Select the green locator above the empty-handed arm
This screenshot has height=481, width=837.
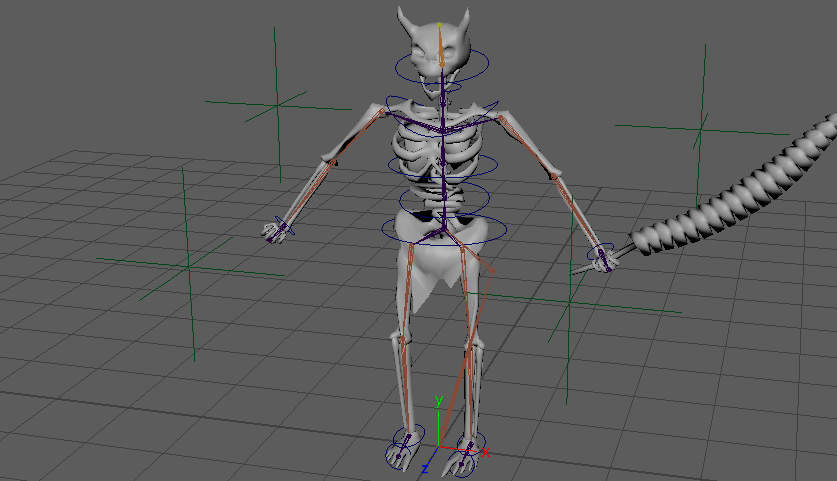(278, 105)
